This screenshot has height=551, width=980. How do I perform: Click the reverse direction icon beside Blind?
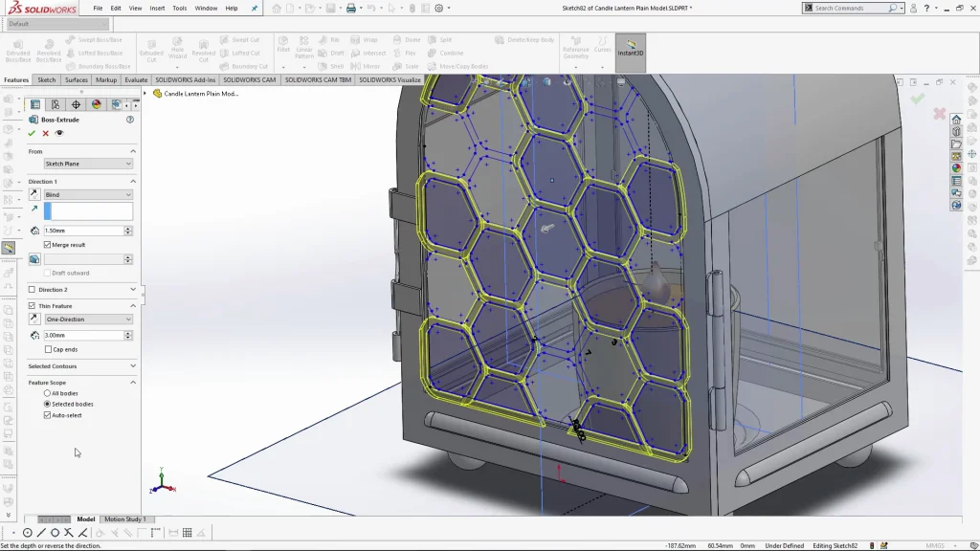pos(34,194)
